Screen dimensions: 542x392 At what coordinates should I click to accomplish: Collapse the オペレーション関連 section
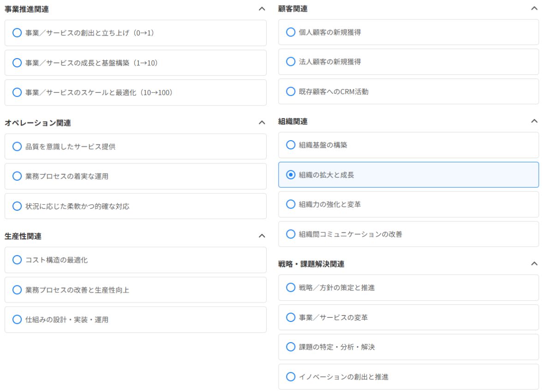262,121
